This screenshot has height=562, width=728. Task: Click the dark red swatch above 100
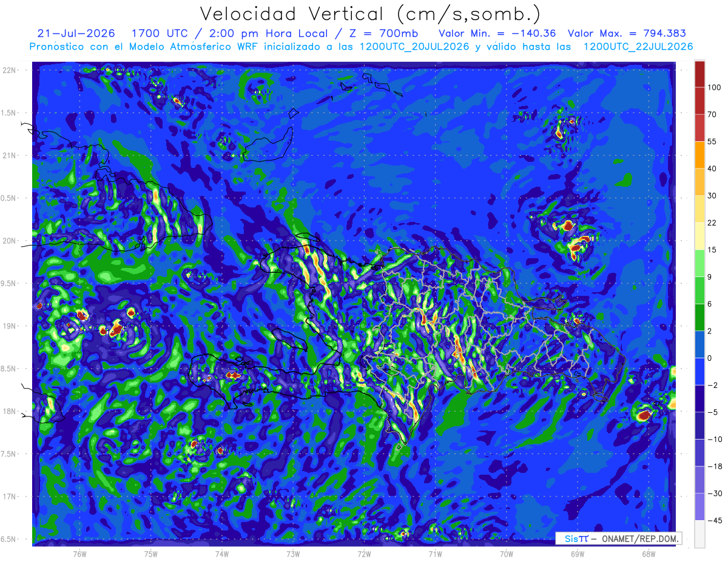pyautogui.click(x=699, y=74)
